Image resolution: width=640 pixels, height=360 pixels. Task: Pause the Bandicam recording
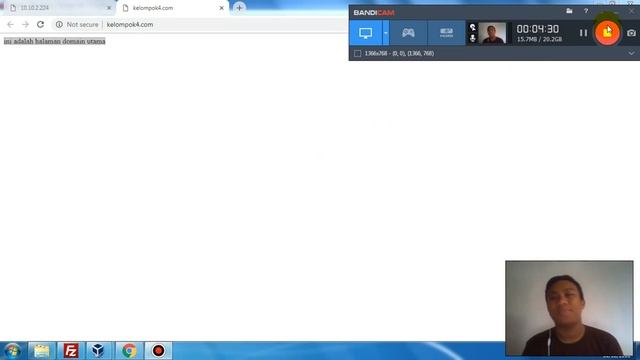(x=583, y=33)
